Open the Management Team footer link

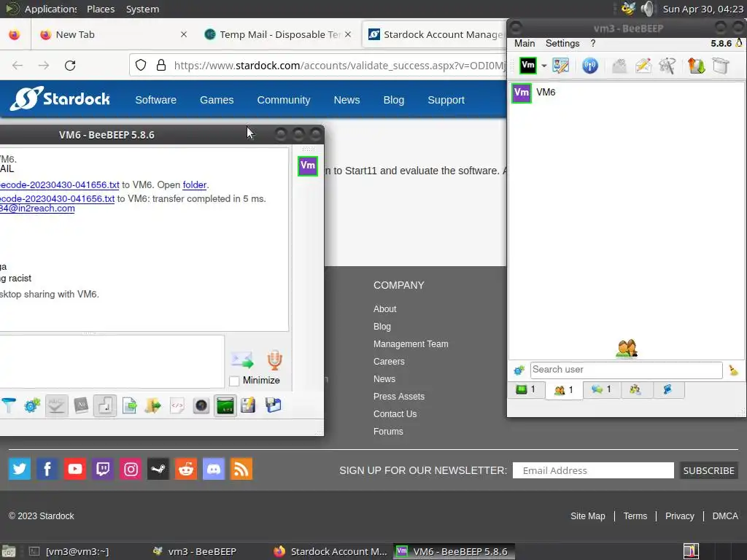click(x=411, y=344)
